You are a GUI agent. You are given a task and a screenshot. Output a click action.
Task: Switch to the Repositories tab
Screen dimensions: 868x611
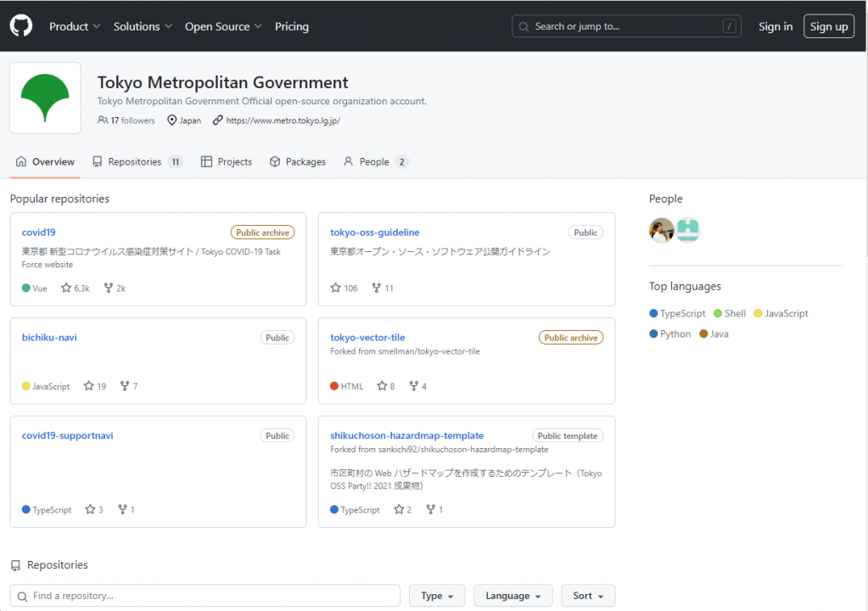click(137, 161)
